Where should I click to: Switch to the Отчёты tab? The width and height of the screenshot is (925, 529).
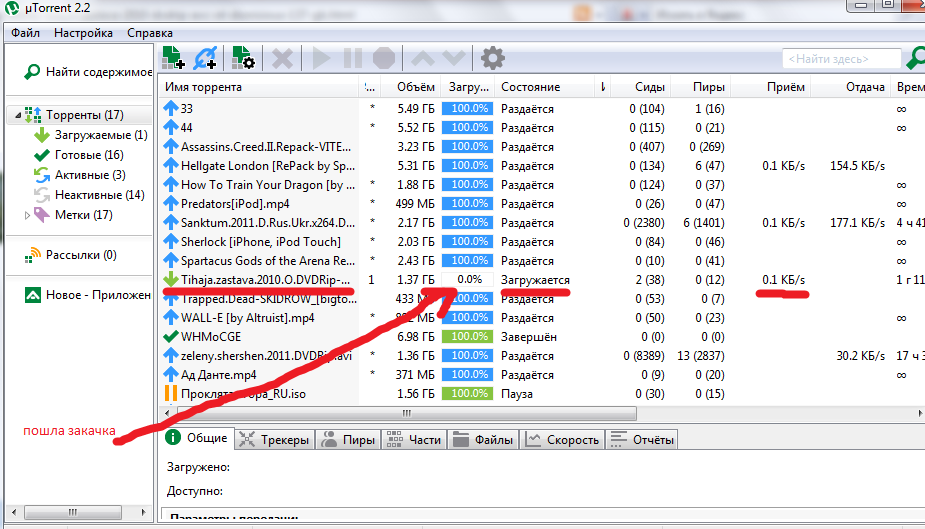point(642,440)
